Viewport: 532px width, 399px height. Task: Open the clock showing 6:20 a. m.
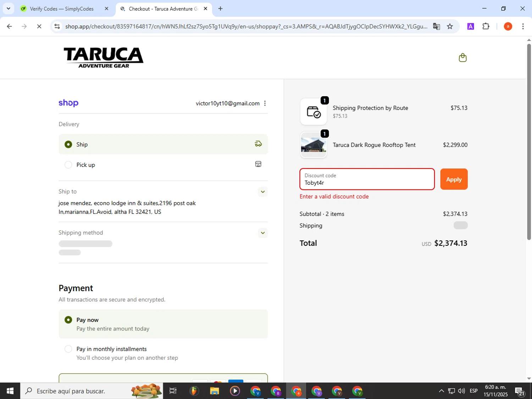coord(495,391)
